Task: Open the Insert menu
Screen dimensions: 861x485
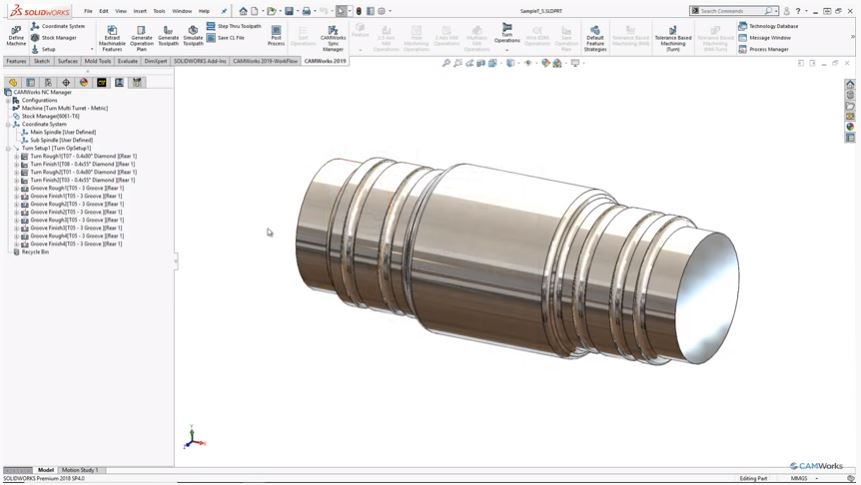Action: coord(140,11)
